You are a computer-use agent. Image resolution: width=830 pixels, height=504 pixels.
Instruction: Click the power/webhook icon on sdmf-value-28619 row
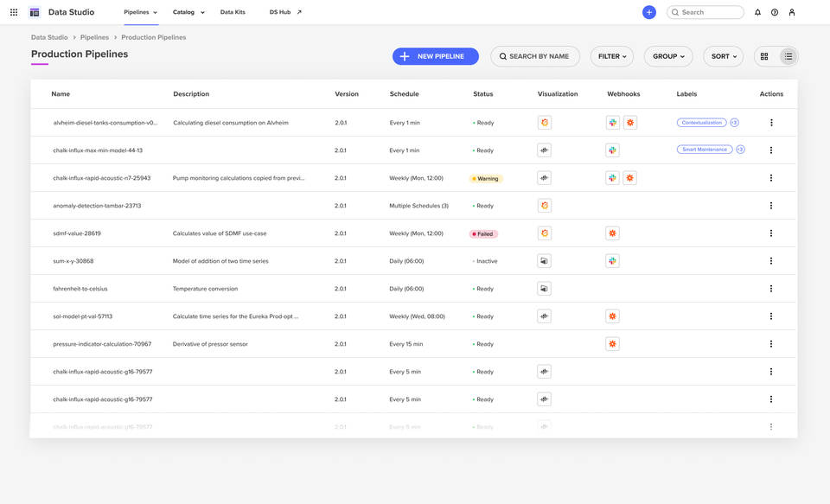pos(612,233)
